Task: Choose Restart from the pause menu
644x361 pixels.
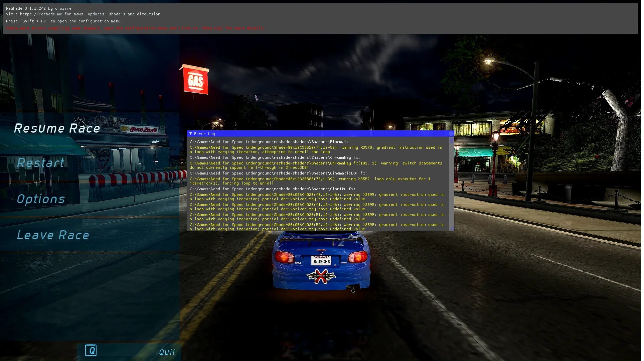Action: 41,163
